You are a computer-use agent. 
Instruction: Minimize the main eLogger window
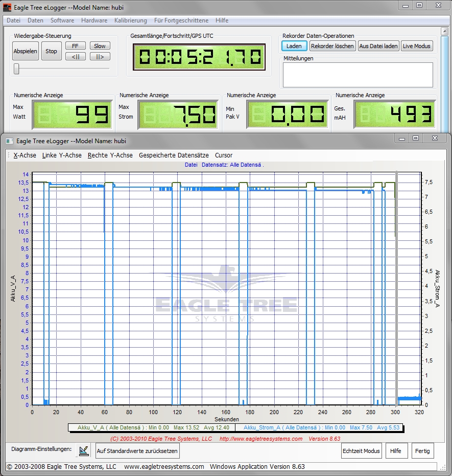pyautogui.click(x=406, y=6)
